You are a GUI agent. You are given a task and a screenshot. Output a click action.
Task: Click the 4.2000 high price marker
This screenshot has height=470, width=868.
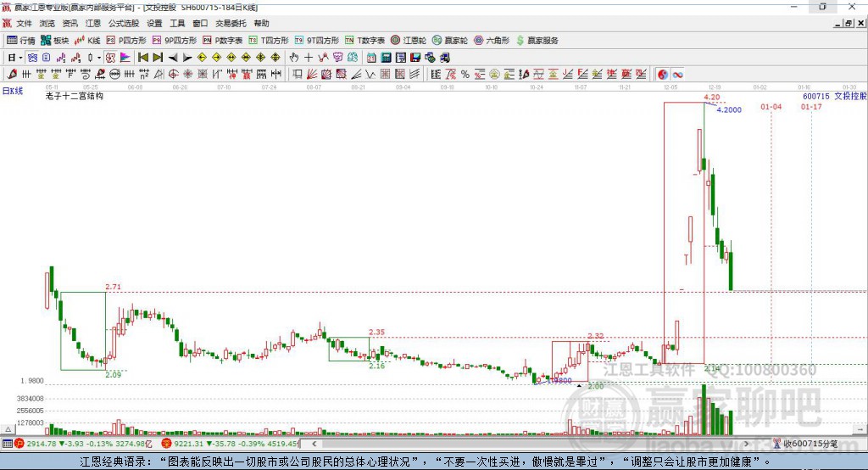729,109
